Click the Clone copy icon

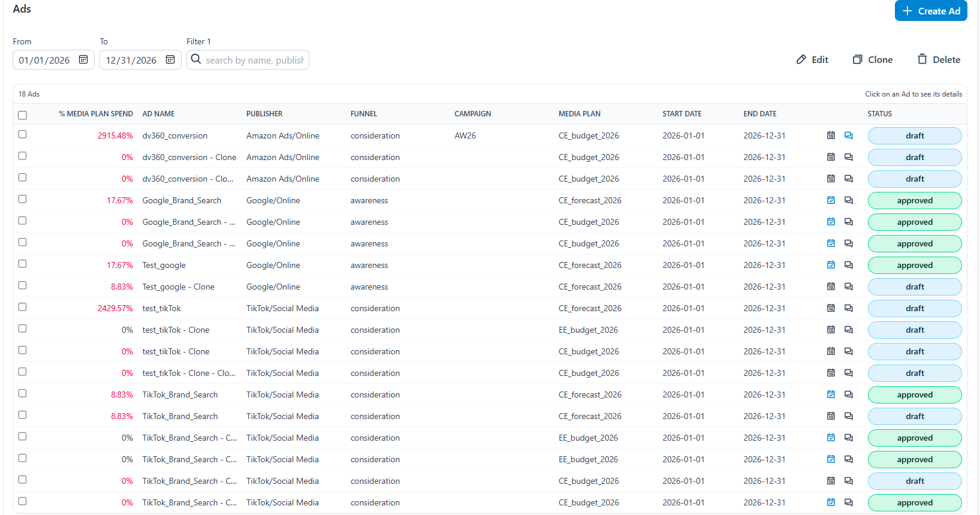coord(858,59)
